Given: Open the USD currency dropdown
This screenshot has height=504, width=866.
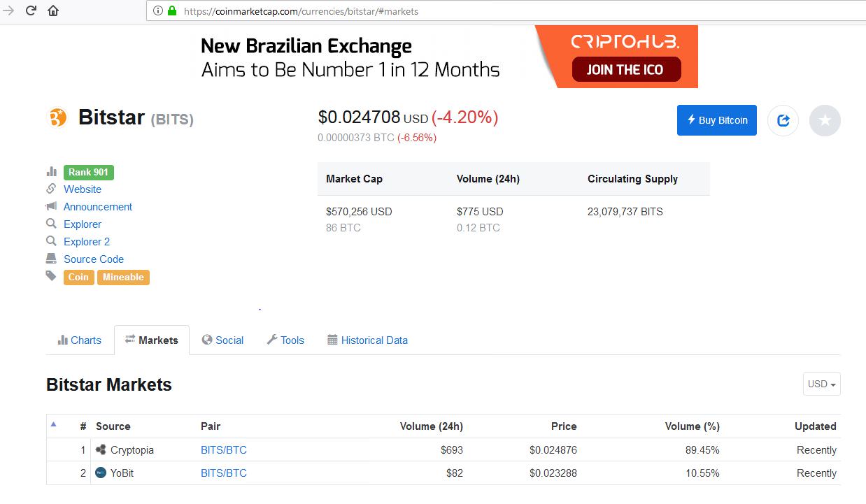Looking at the screenshot, I should (x=821, y=384).
